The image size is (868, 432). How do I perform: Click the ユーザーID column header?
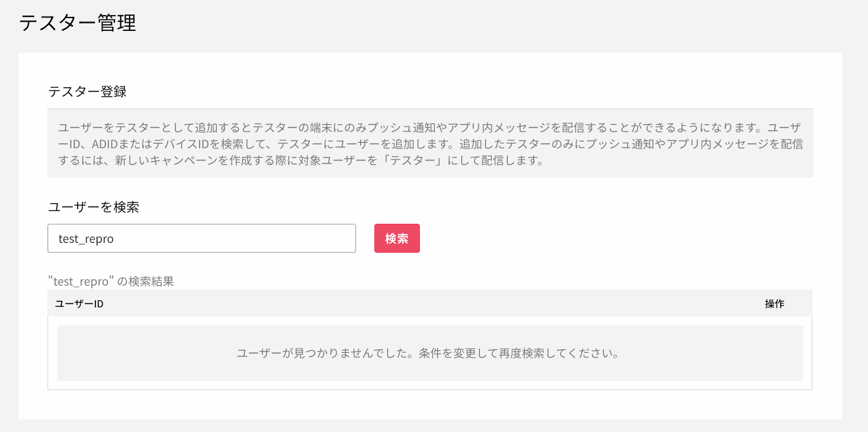point(79,304)
